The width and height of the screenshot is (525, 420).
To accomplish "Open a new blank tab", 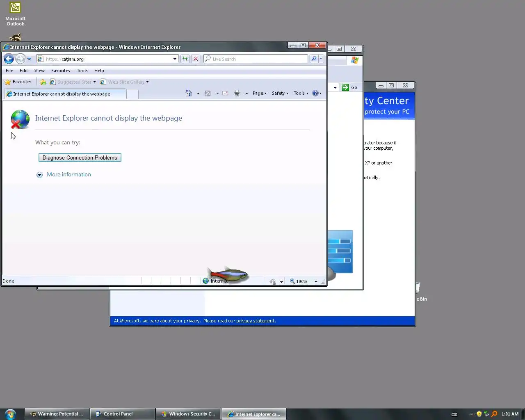I will 132,94.
